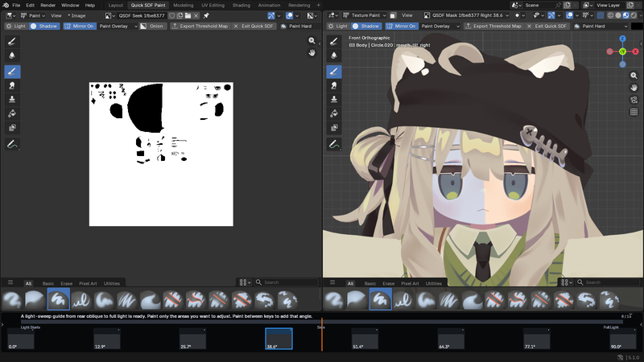Add a new workspace with plus icon
This screenshot has width=644, height=362.
point(318,6)
